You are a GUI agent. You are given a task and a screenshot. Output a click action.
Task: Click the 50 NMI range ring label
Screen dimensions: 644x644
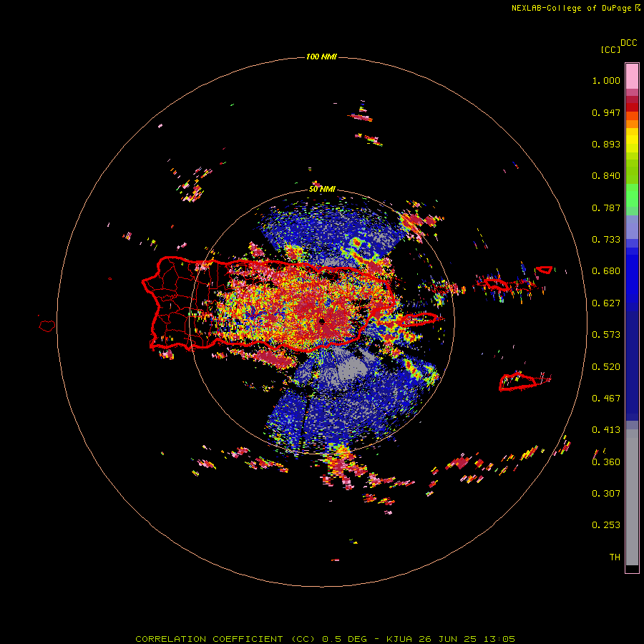pyautogui.click(x=322, y=190)
